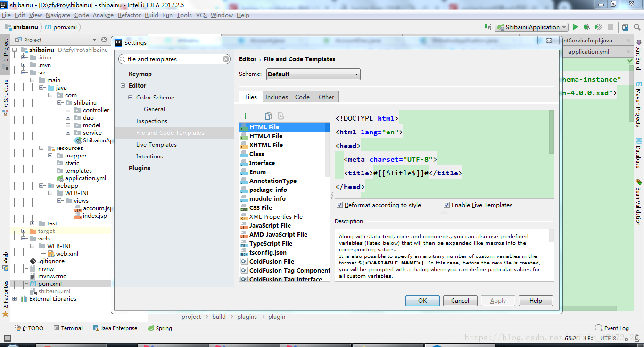Open the TODO tool window
This screenshot has height=347, width=644.
pyautogui.click(x=29, y=328)
